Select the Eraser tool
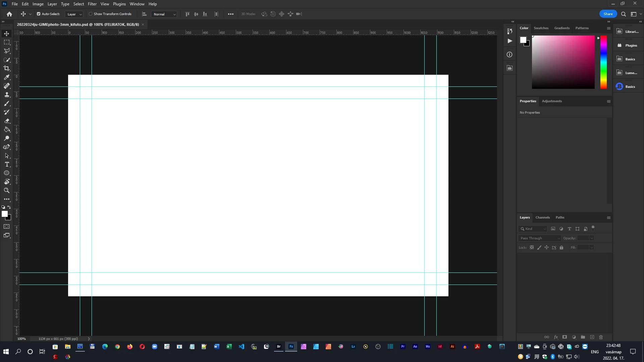 pos(7,121)
